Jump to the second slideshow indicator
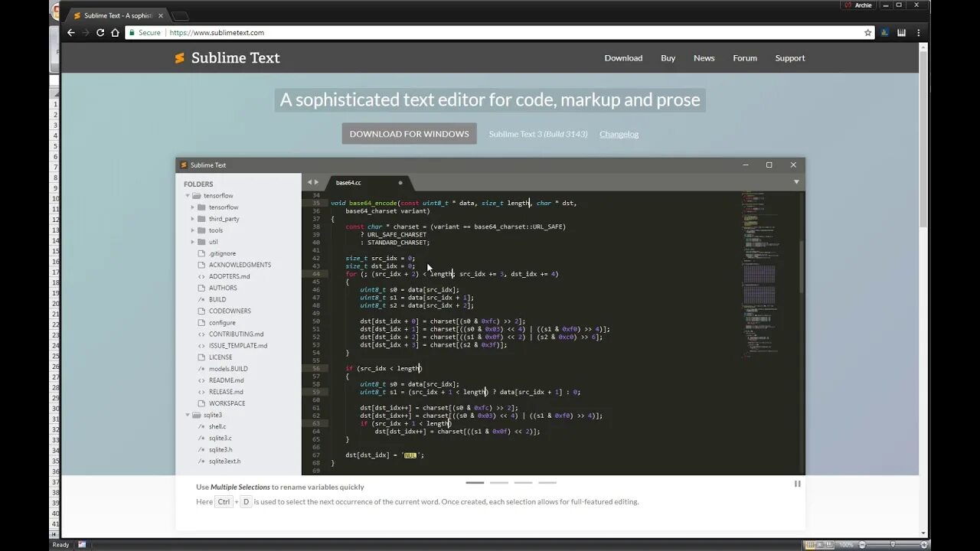Screen dimensions: 980x551 click(x=499, y=483)
